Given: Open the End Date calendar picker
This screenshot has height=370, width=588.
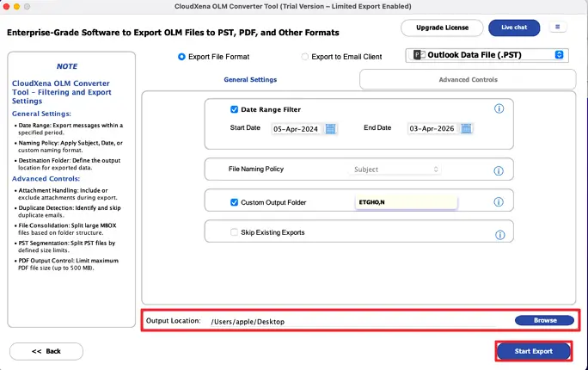Looking at the screenshot, I should 464,128.
